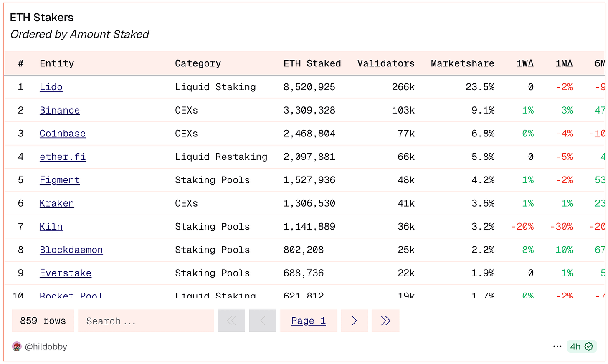Open the Everstake entity link
608x364 pixels.
[66, 273]
